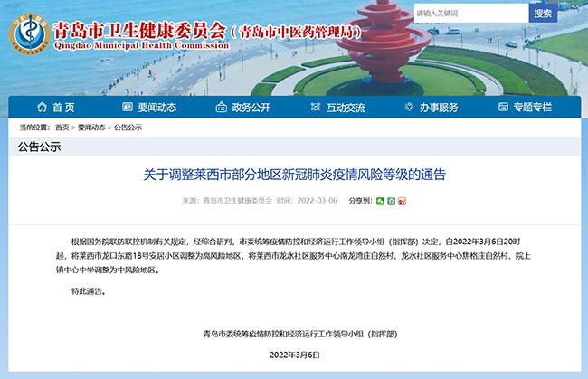Click the Qingdao Municipal Health Commission English text
This screenshot has width=588, height=379.
141,45
